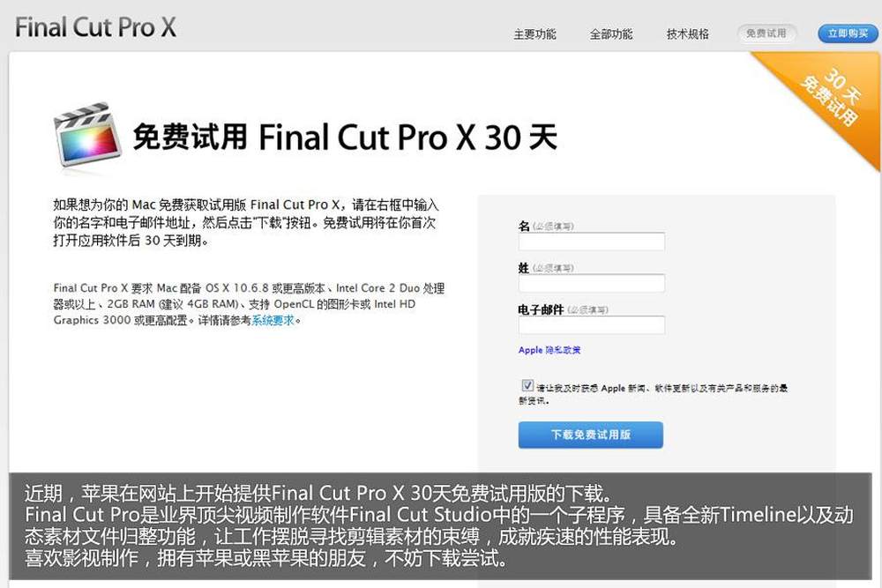882x588 pixels.
Task: Select the 免费试用 pill button in header
Action: pos(766,33)
